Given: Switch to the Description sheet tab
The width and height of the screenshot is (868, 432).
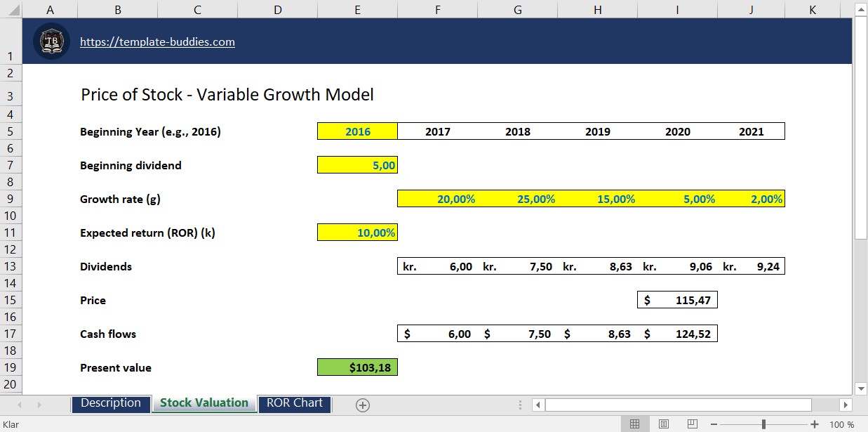Looking at the screenshot, I should click(x=111, y=403).
